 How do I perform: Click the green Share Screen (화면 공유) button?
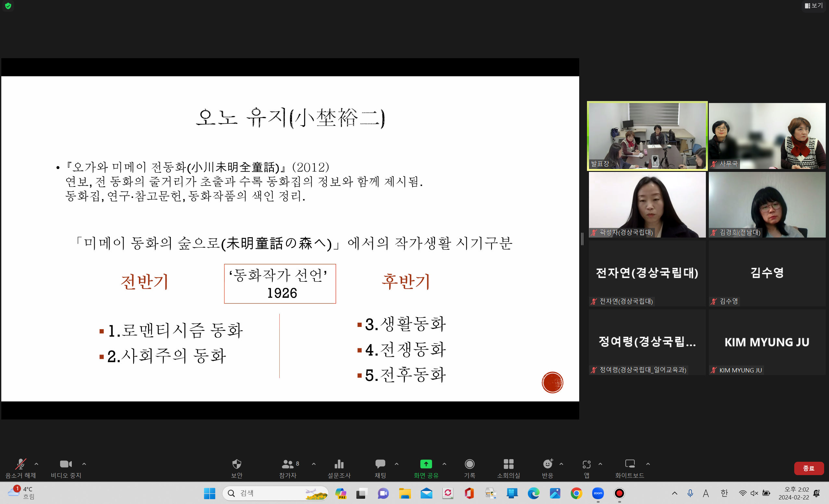pyautogui.click(x=426, y=464)
